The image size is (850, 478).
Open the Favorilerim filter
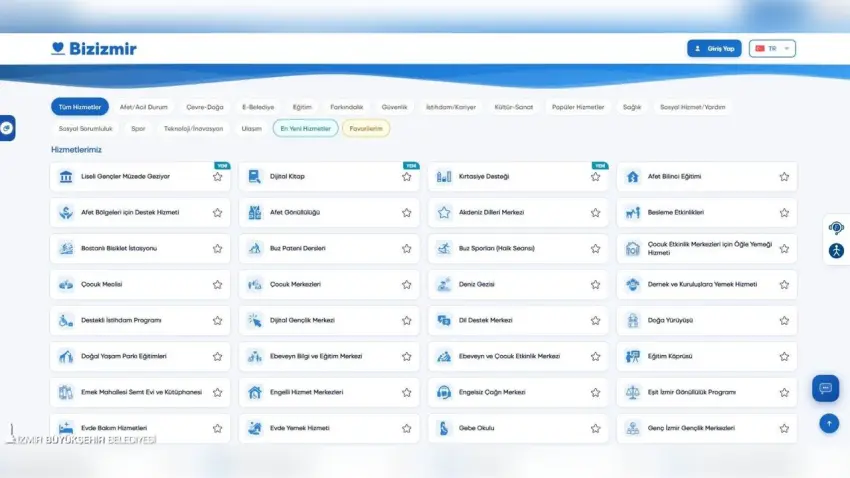(366, 128)
